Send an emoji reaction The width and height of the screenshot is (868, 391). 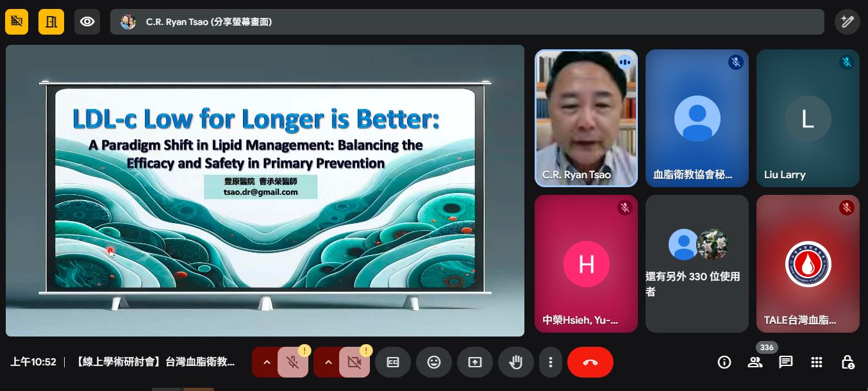click(434, 362)
